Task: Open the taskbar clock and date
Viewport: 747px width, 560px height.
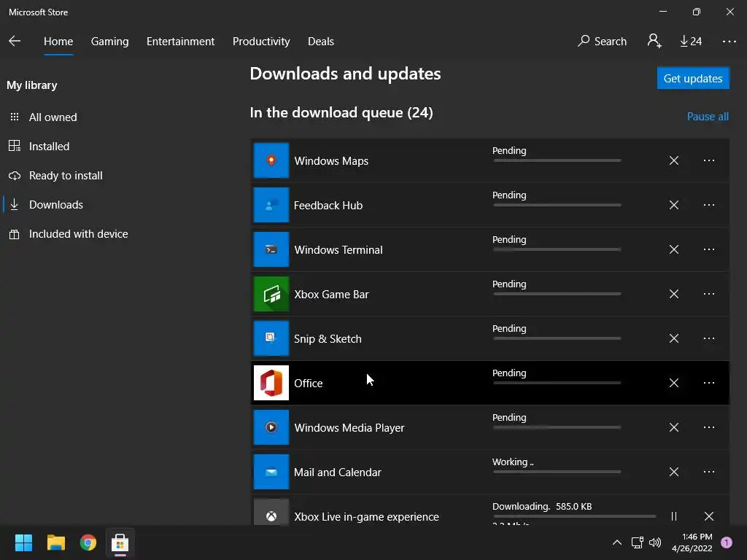Action: (x=692, y=542)
